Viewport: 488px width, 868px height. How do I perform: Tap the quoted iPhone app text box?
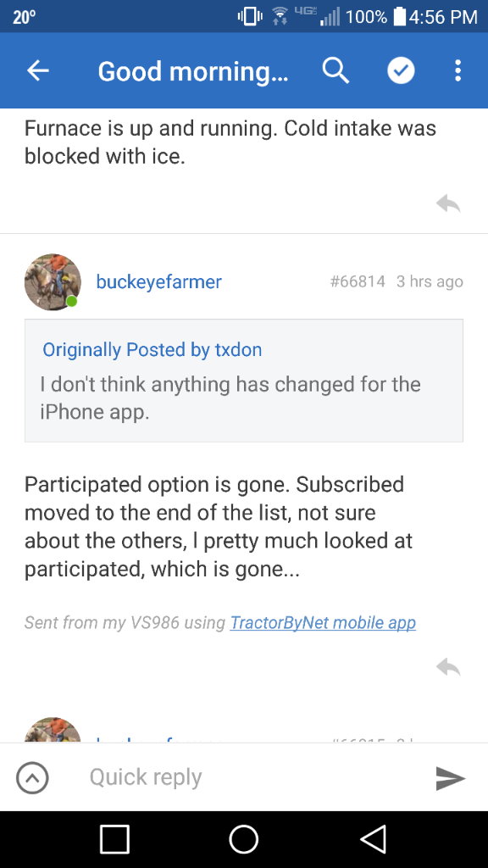(x=243, y=381)
